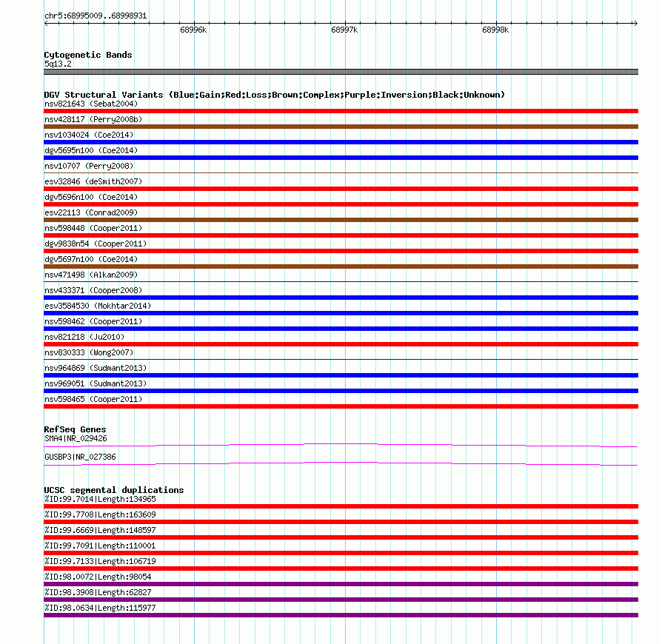Click the blue bar under esv3584530 (Mokhtar2014)
The width and height of the screenshot is (659, 644).
341,313
